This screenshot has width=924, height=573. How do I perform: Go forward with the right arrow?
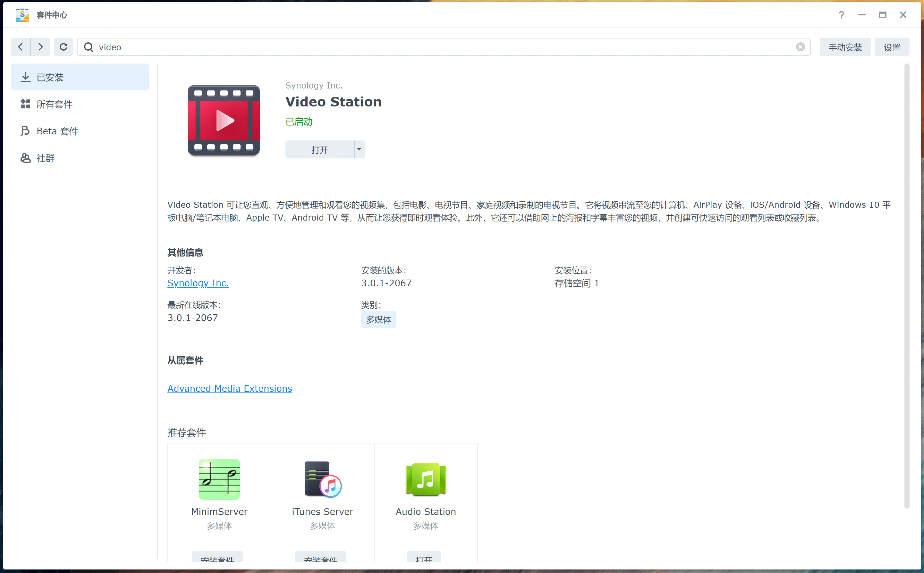pyautogui.click(x=40, y=47)
